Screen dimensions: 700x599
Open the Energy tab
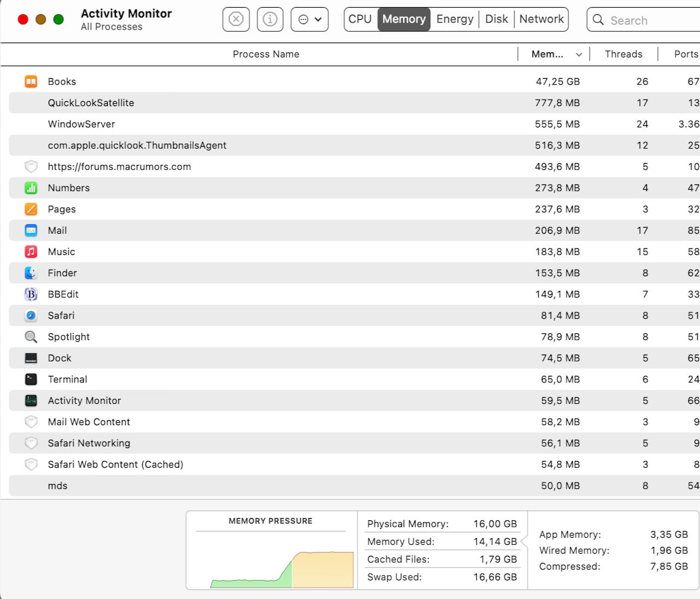[455, 19]
